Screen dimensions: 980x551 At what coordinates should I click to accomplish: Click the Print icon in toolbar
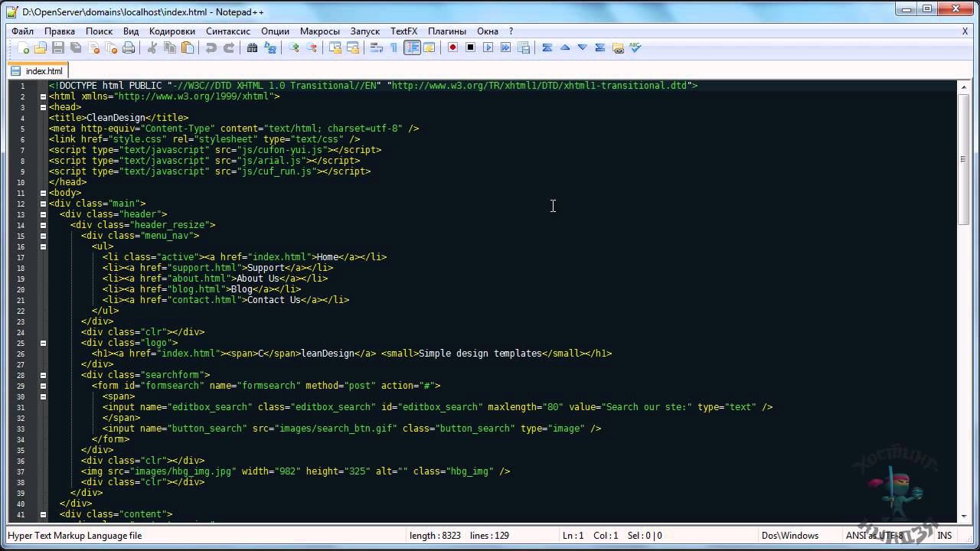[129, 48]
